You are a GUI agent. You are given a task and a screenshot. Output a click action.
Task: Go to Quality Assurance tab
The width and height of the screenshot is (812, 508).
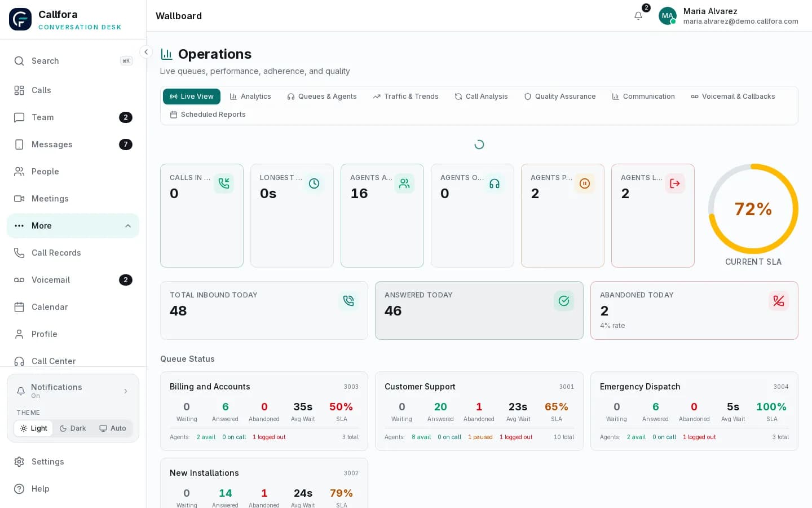560,97
